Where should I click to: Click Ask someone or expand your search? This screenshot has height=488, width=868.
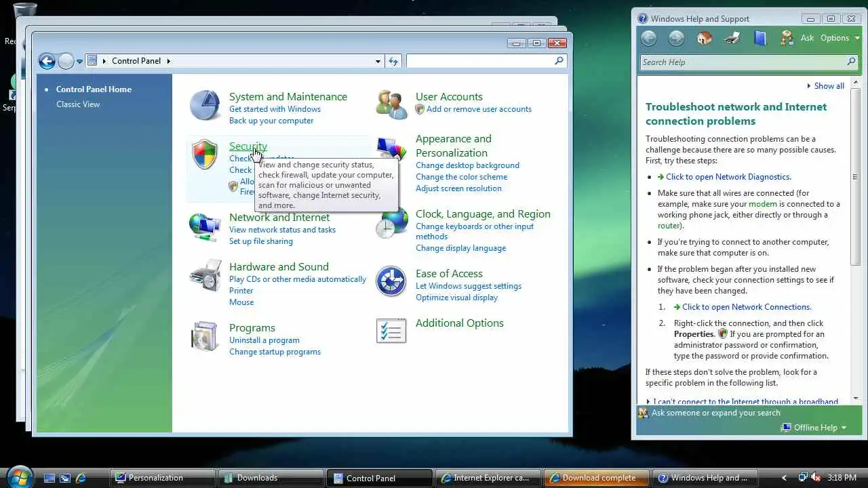[x=716, y=413]
